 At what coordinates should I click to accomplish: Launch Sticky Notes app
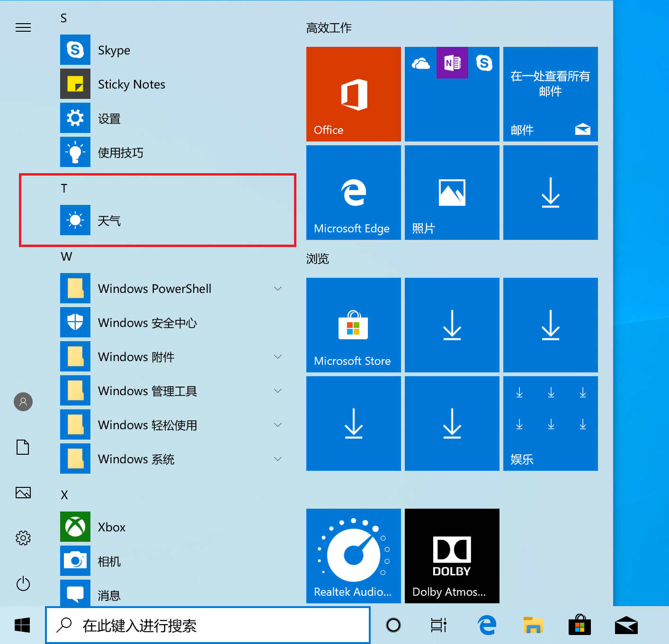pyautogui.click(x=172, y=84)
